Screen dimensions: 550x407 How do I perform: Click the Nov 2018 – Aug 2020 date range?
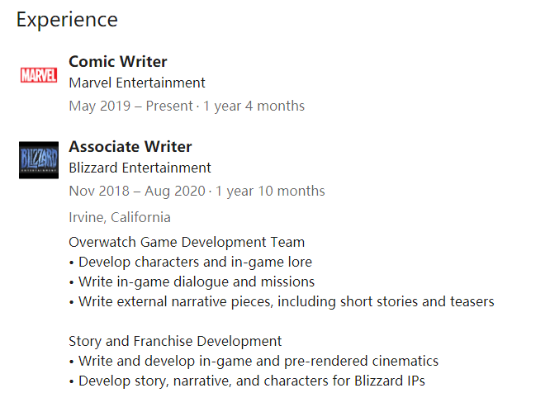137,191
